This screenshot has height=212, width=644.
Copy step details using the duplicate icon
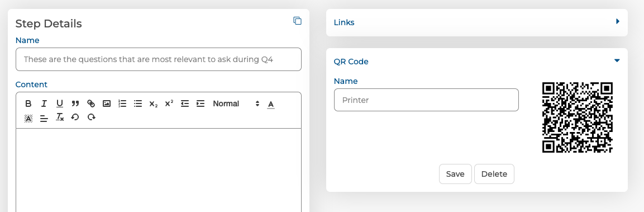(x=297, y=21)
